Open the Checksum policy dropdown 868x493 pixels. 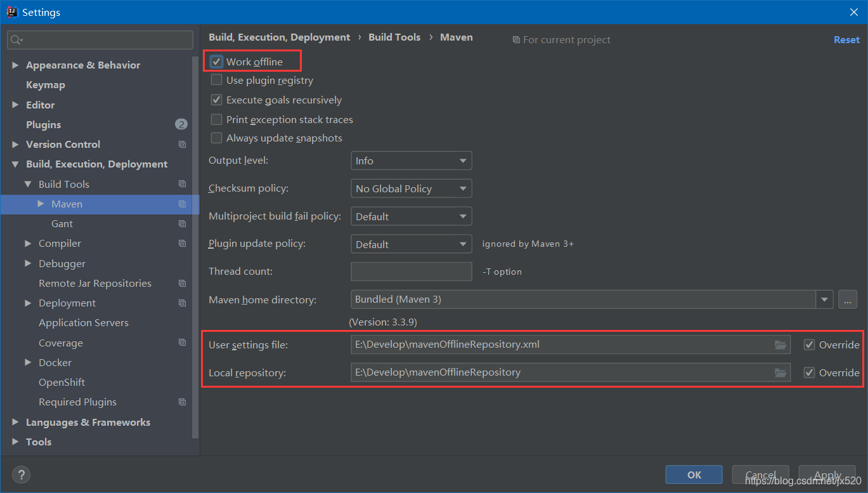[x=411, y=188]
